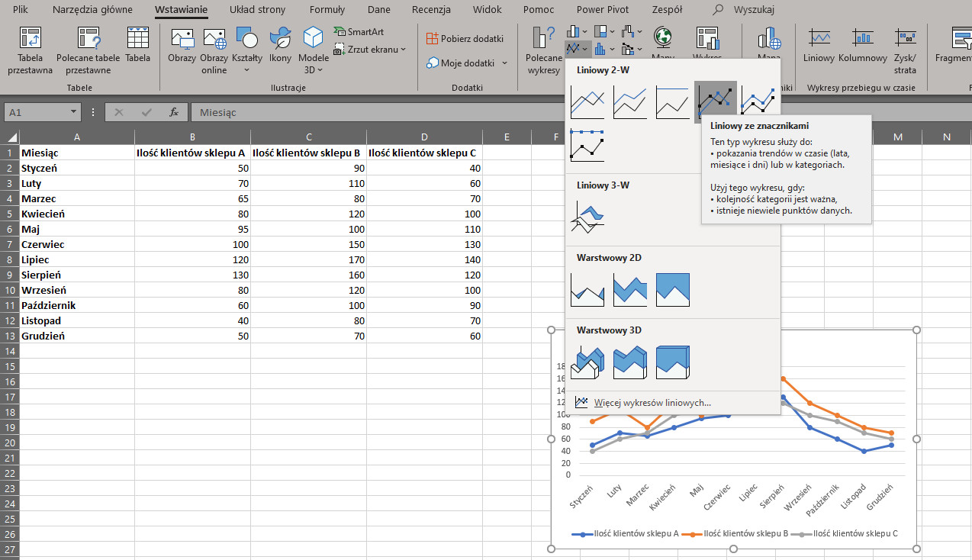Open the SmartArt graphic tool
The image size is (972, 560).
[359, 32]
